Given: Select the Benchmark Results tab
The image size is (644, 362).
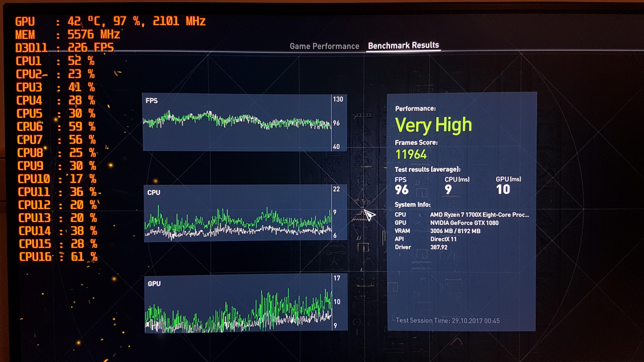Looking at the screenshot, I should pyautogui.click(x=403, y=46).
